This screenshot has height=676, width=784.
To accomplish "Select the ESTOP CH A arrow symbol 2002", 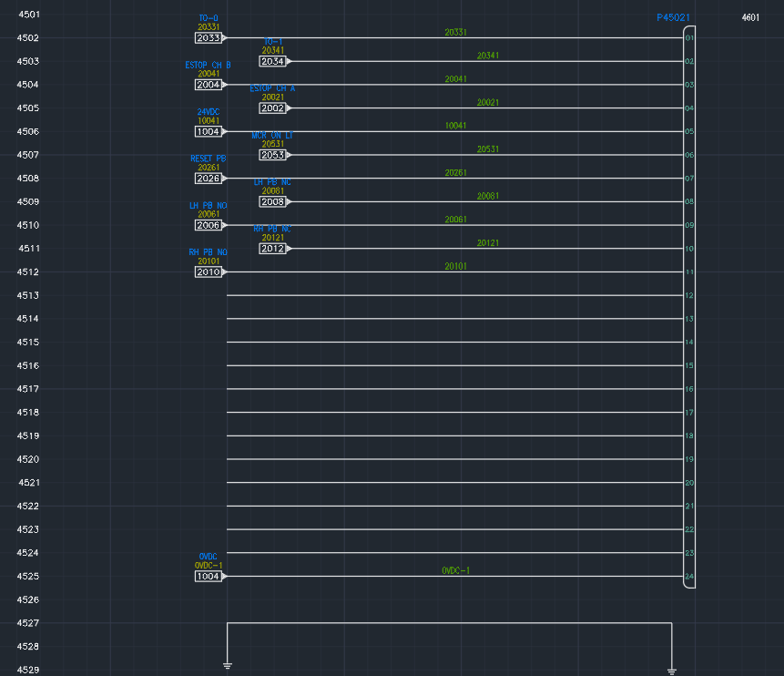I will click(x=274, y=108).
